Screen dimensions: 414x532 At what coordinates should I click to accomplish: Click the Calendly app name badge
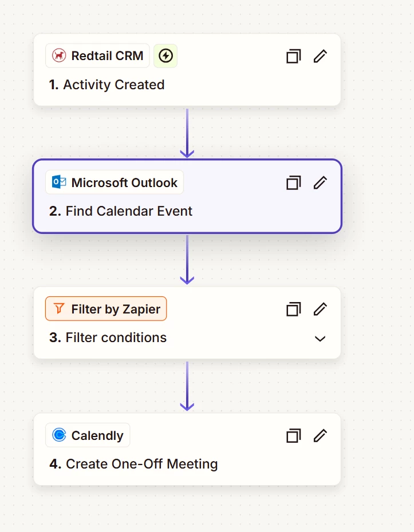tap(88, 435)
